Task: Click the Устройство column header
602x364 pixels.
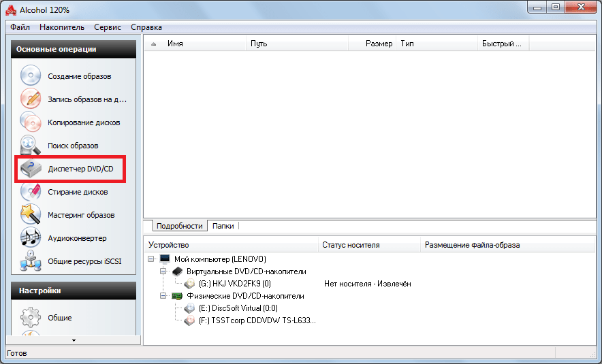Action: pyautogui.click(x=231, y=245)
